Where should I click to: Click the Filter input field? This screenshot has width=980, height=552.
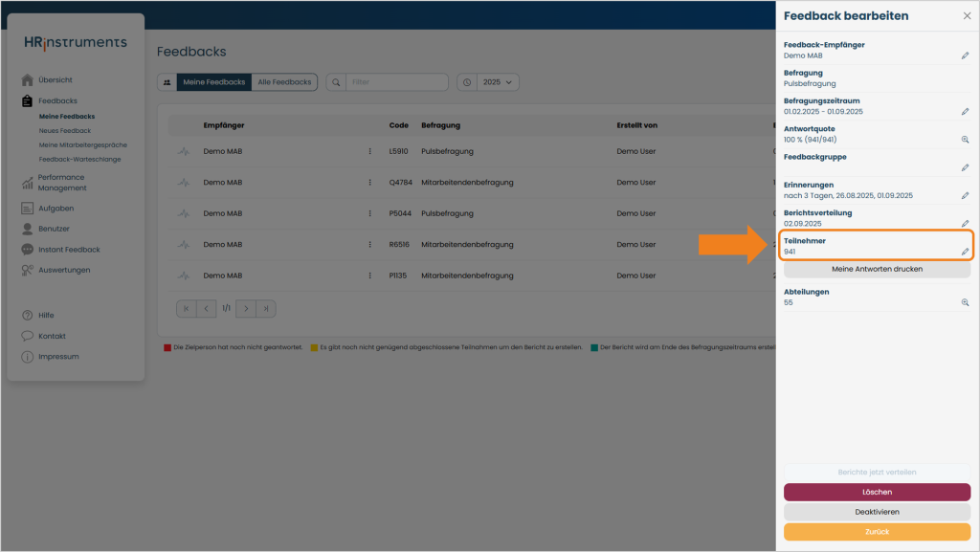[x=397, y=82]
